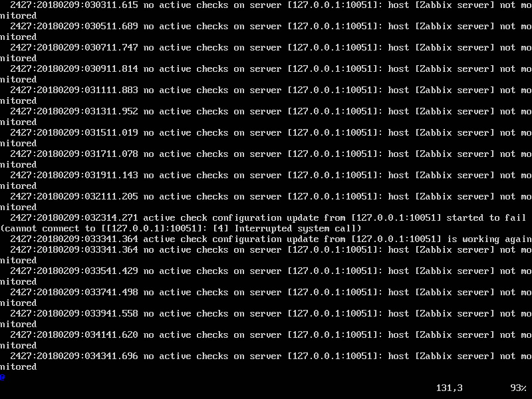Screen dimensions: 532x399
Task: Click the 131,3 cursor position indicator
Action: click(x=450, y=388)
